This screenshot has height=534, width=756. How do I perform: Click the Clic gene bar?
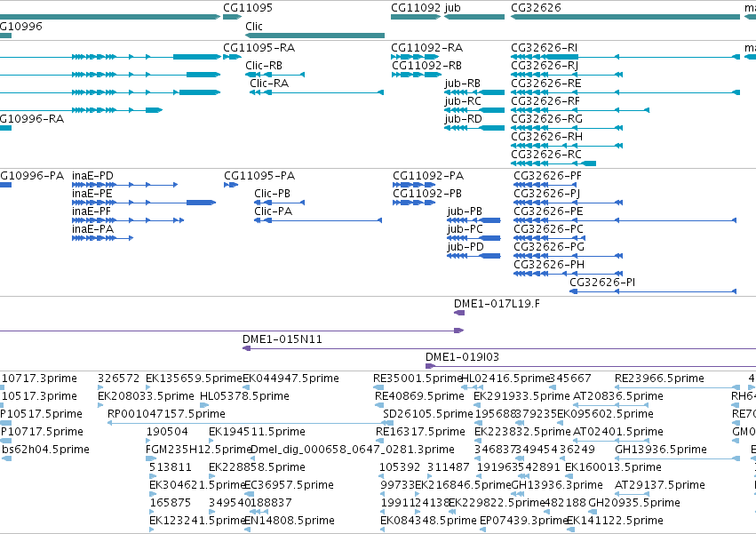click(x=314, y=36)
